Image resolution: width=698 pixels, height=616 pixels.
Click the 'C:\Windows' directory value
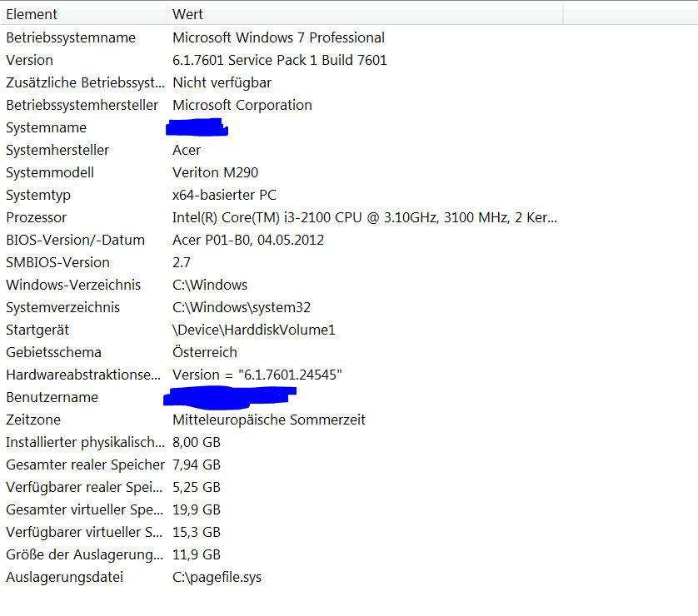(x=210, y=285)
